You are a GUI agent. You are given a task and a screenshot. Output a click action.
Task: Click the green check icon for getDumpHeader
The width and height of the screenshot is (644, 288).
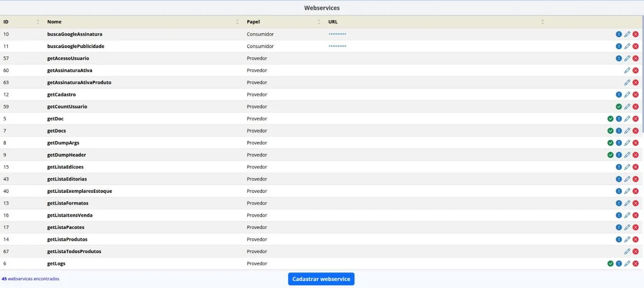610,155
